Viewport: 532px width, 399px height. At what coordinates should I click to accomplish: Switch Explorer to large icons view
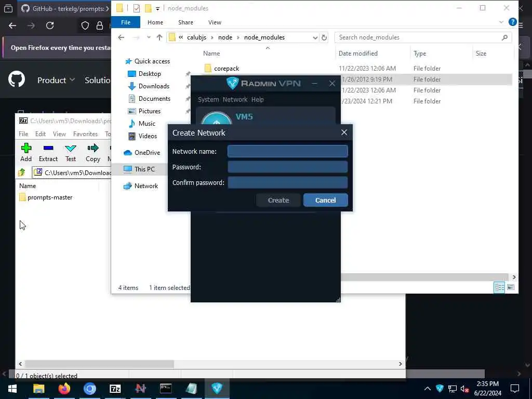[x=511, y=287]
